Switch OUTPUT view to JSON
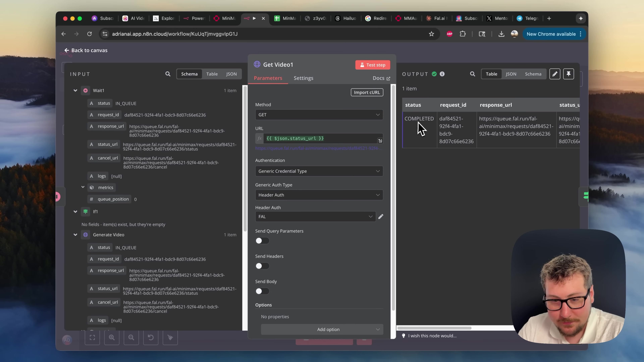The image size is (644, 362). click(511, 74)
